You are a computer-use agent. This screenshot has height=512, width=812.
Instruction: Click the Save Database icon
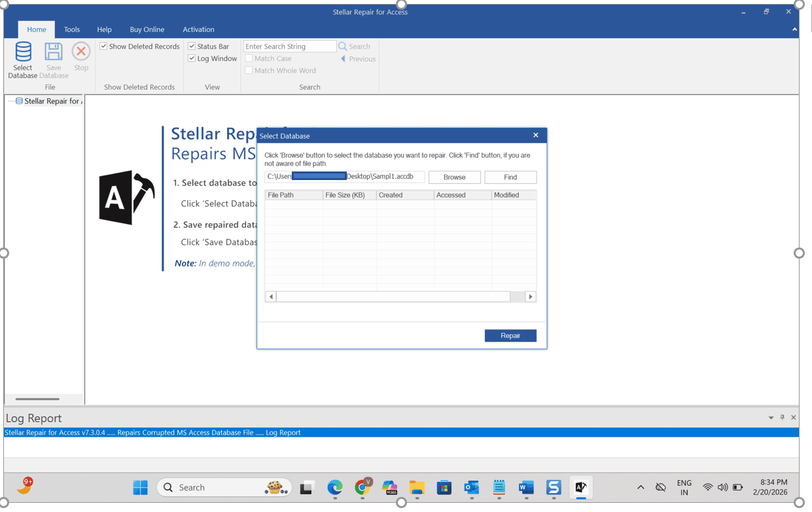click(x=54, y=52)
